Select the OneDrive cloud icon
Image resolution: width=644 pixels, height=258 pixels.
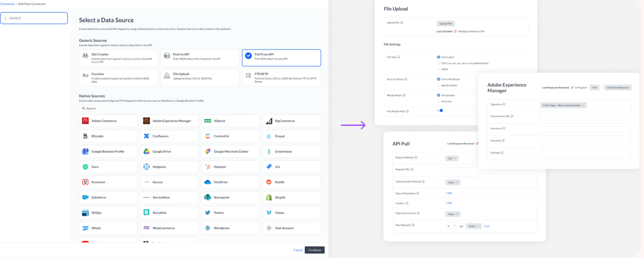[208, 182]
